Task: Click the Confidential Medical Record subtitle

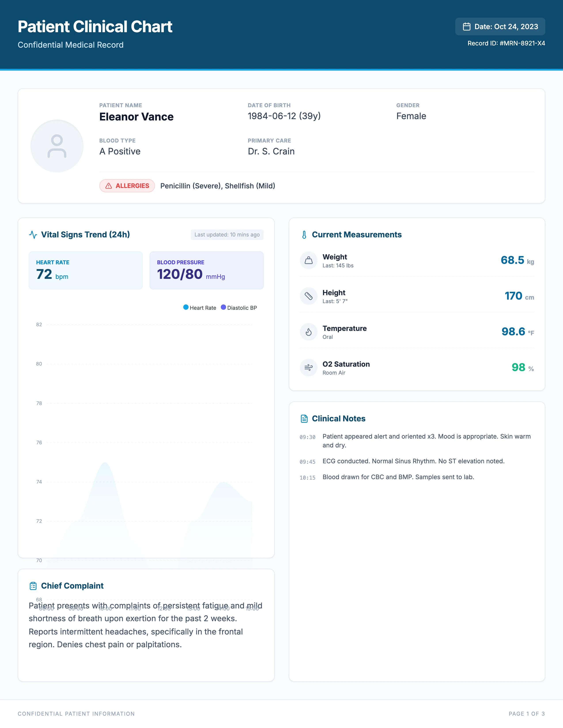Action: [71, 45]
